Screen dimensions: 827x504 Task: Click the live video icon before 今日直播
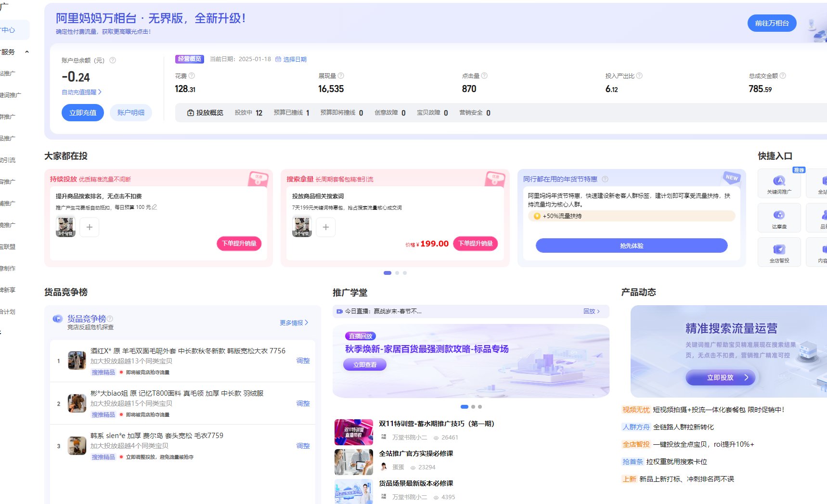tap(339, 311)
